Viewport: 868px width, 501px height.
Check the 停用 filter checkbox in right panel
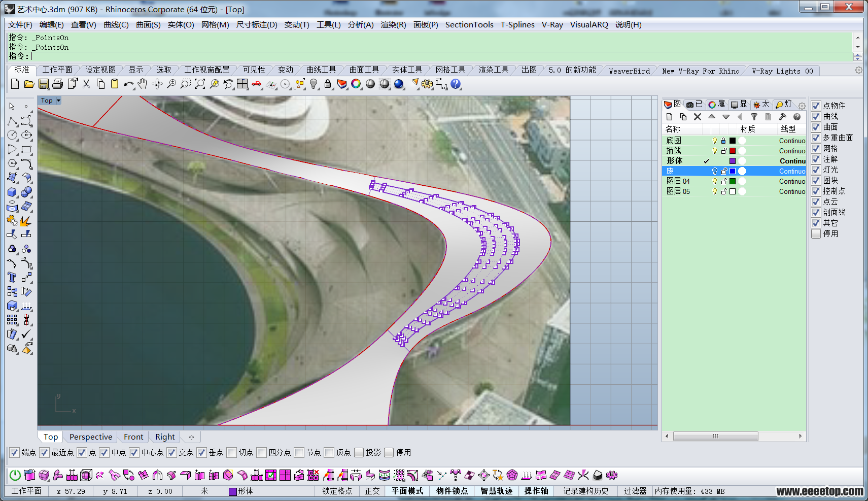tap(816, 233)
